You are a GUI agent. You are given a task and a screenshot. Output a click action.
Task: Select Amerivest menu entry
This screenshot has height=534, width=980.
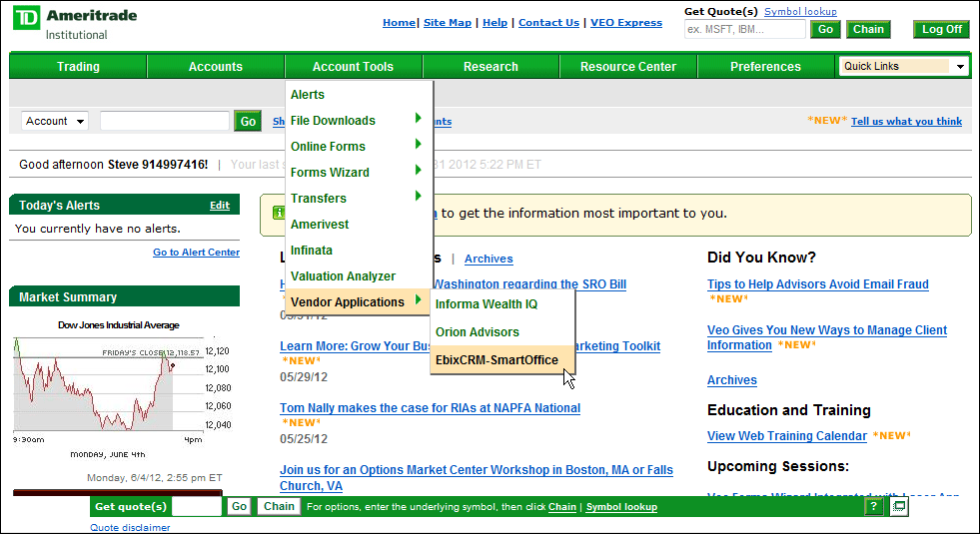[x=359, y=224]
